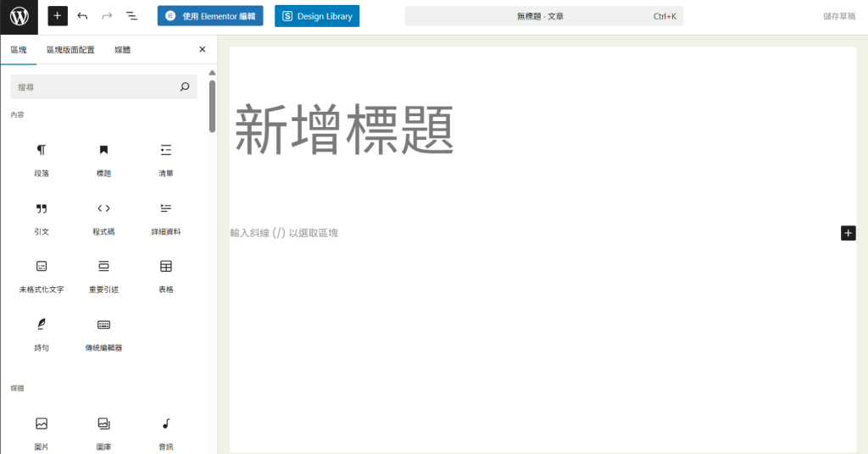Switch to the 區塊版面配置 tab

(x=70, y=50)
